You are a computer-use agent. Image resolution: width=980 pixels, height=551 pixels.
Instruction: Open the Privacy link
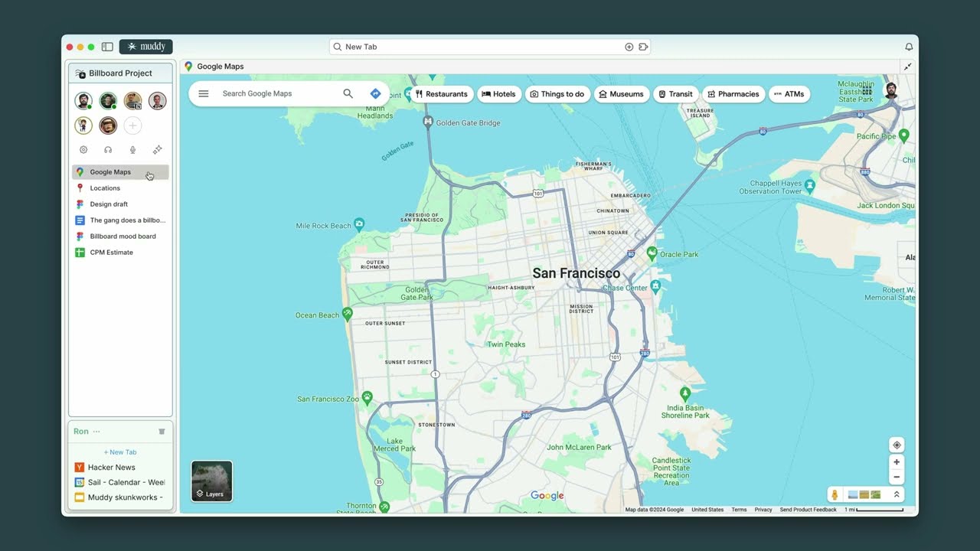(x=763, y=510)
